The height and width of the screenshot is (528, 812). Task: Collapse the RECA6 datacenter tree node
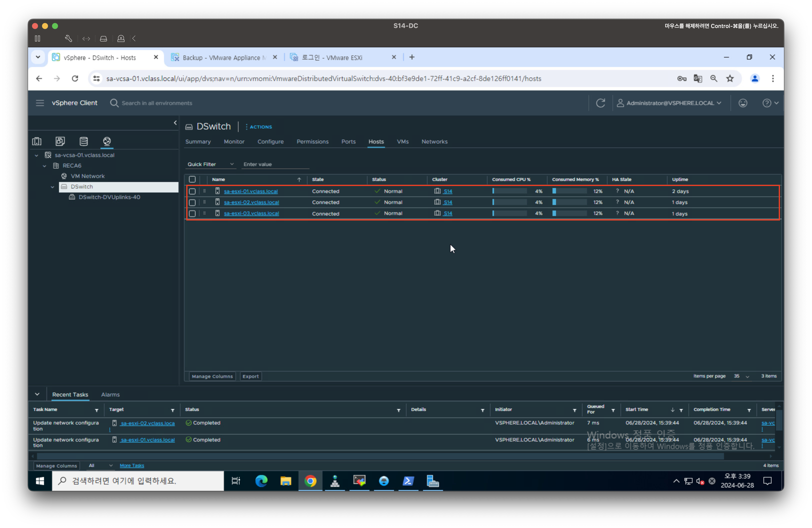point(44,166)
